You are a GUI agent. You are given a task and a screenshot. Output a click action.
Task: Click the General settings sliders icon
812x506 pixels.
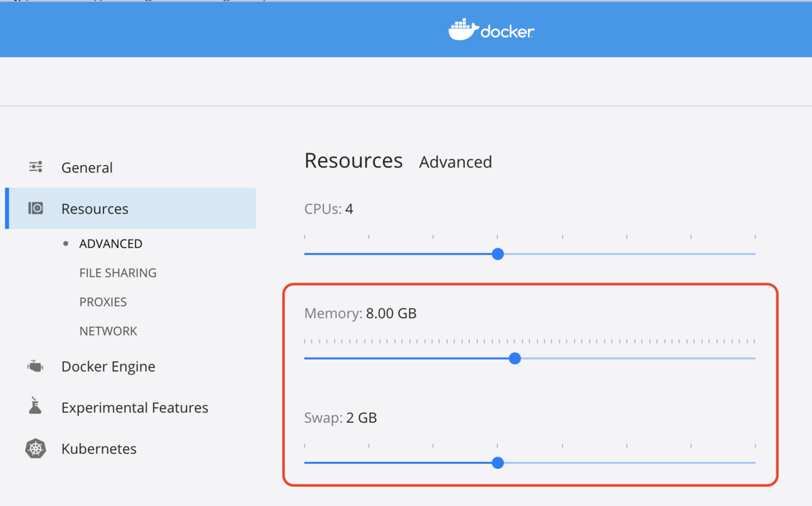pyautogui.click(x=36, y=166)
